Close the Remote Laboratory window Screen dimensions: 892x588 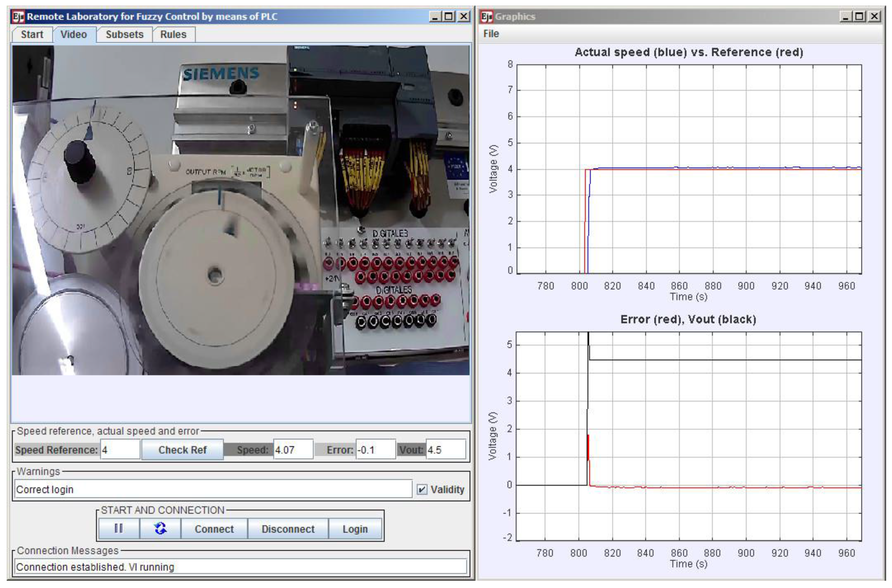pos(464,16)
